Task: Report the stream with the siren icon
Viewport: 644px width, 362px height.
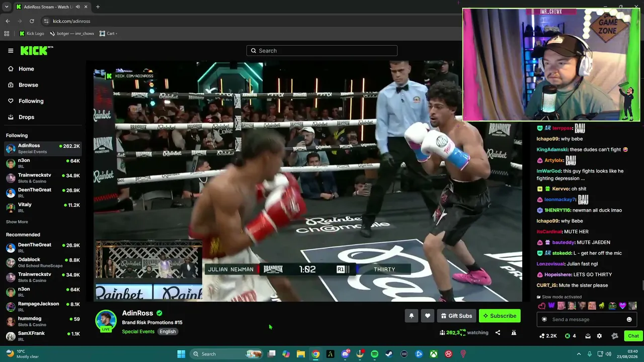Action: [514, 332]
